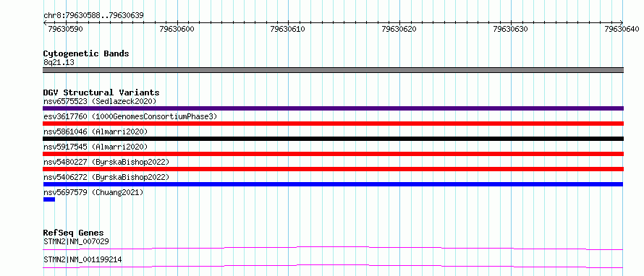
Task: Click the Cytogenetic Bands track title
Action: (86, 53)
